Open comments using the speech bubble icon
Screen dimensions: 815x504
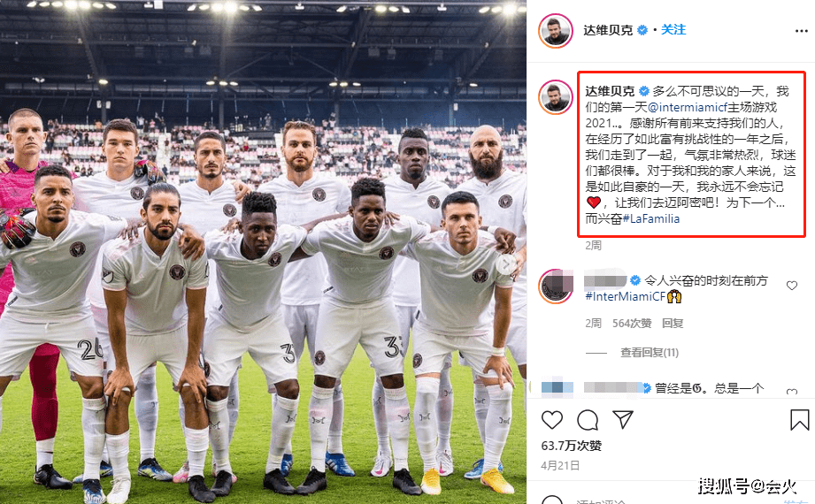588,420
